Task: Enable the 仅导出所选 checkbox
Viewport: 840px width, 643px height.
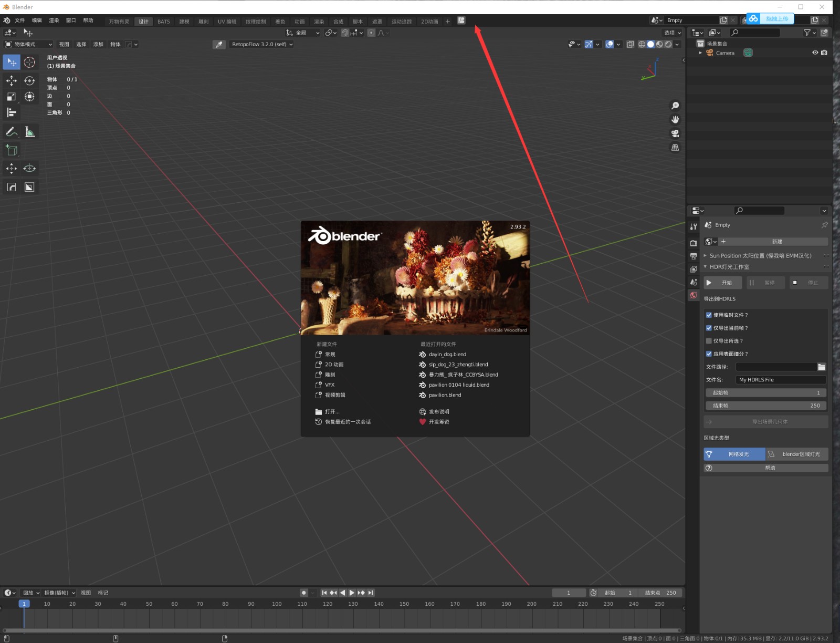Action: click(x=709, y=341)
